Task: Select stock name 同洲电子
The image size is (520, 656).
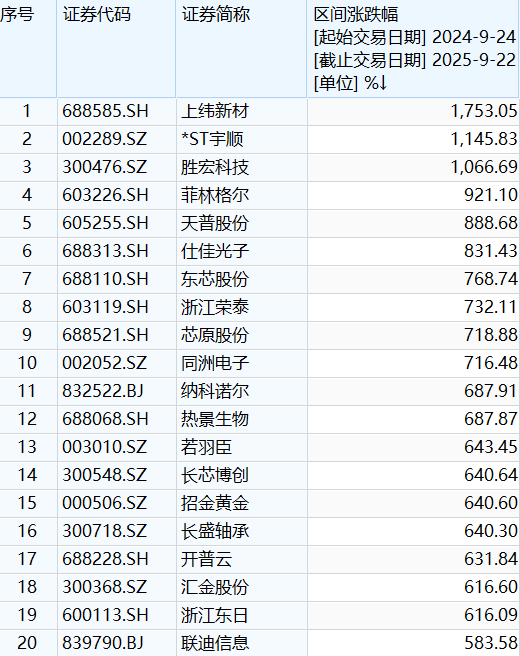Action: click(x=215, y=363)
